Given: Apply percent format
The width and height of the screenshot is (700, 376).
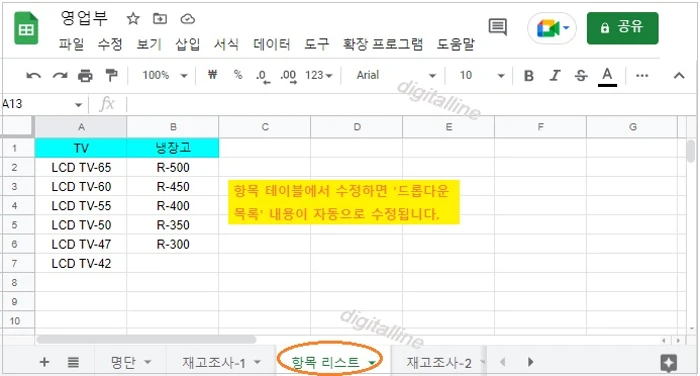Looking at the screenshot, I should (238, 75).
